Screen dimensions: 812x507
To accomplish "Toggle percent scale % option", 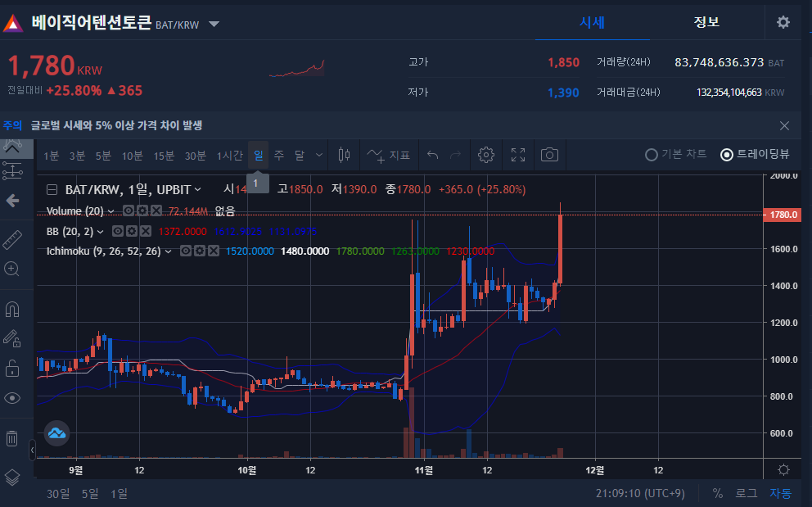I will click(717, 493).
